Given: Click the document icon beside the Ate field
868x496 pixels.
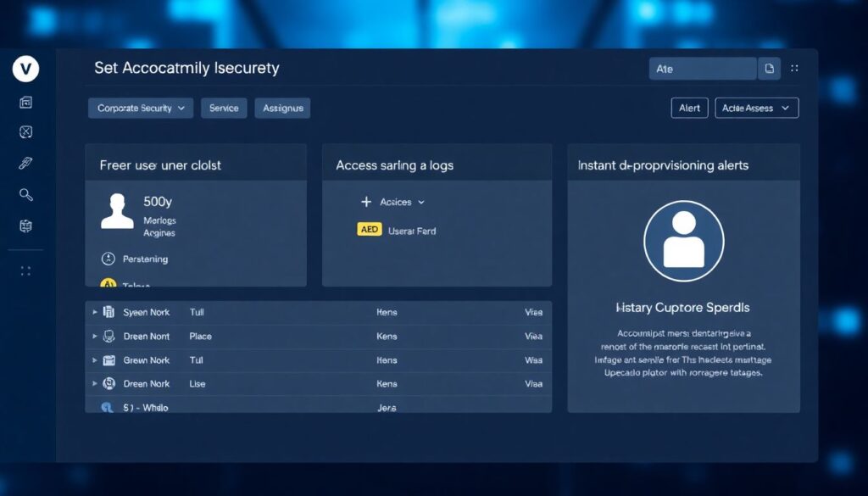Looking at the screenshot, I should coord(769,67).
